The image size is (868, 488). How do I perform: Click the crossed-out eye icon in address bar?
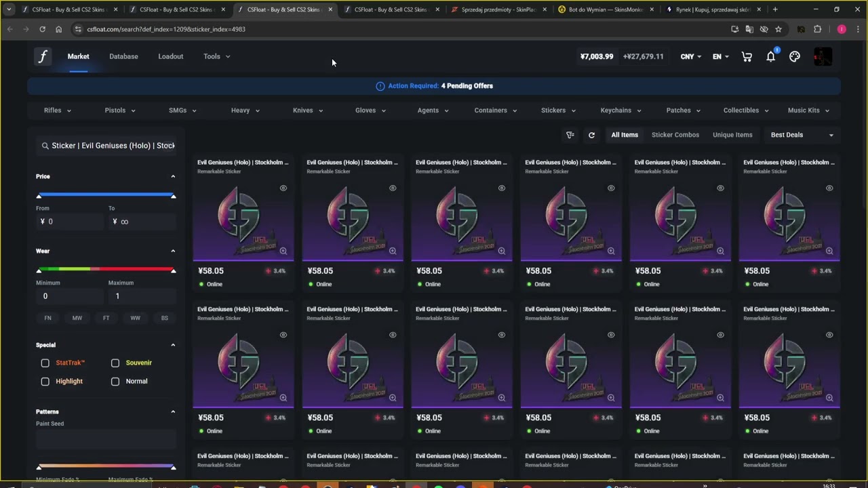pos(764,29)
